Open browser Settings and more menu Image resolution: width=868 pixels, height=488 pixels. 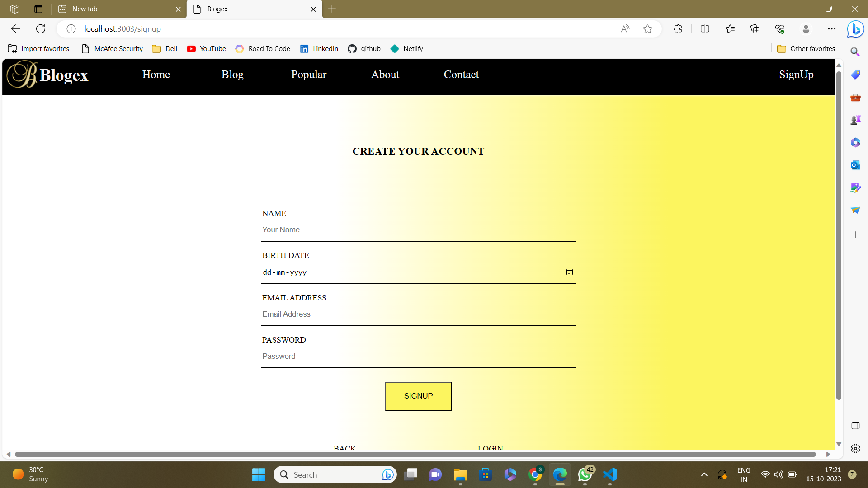(x=832, y=29)
